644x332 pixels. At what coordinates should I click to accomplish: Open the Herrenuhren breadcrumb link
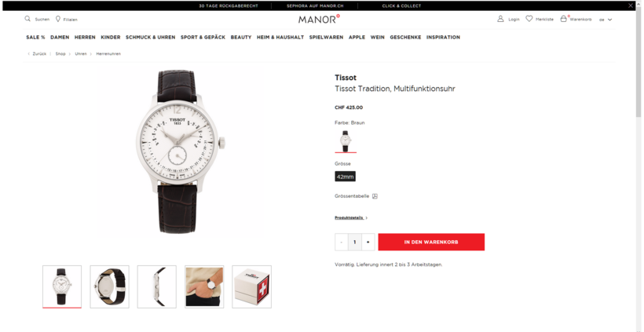coord(108,53)
